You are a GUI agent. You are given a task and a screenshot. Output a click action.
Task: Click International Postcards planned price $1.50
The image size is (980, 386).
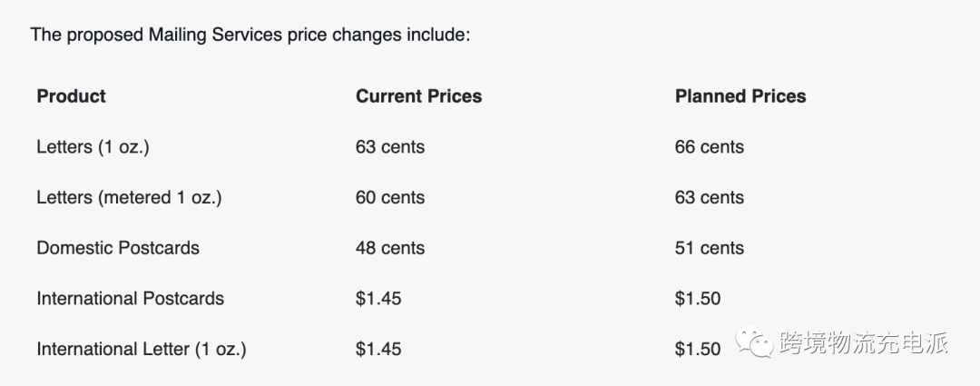click(698, 299)
